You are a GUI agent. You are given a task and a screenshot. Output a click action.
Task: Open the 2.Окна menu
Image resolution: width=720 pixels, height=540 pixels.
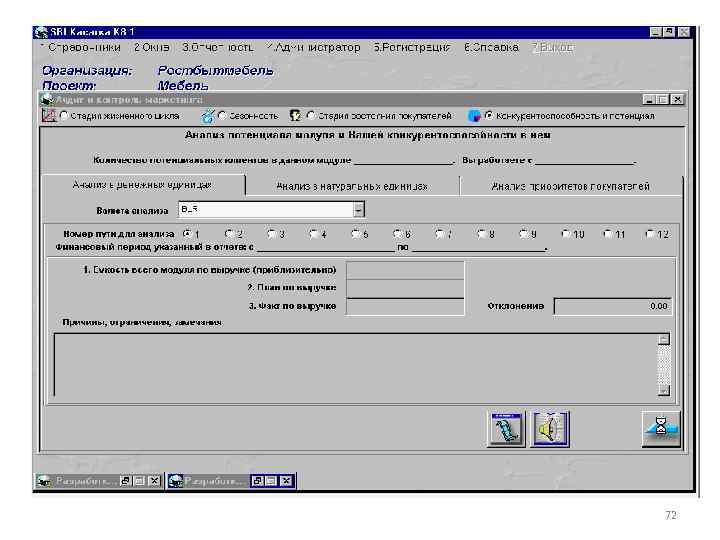(152, 47)
